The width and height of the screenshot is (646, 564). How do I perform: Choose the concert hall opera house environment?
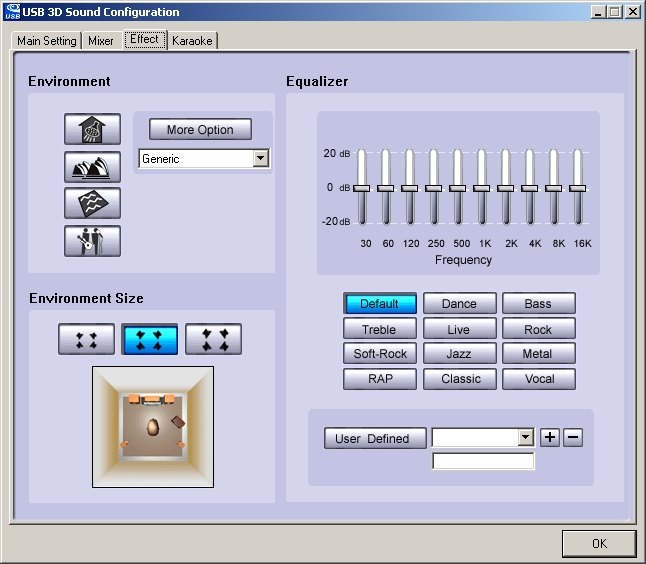[92, 166]
